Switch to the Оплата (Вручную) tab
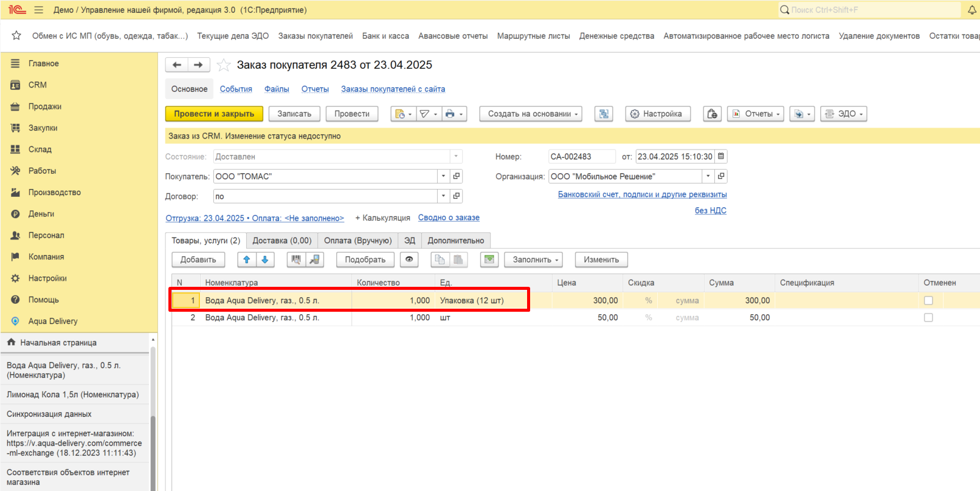980x491 pixels. (x=357, y=241)
